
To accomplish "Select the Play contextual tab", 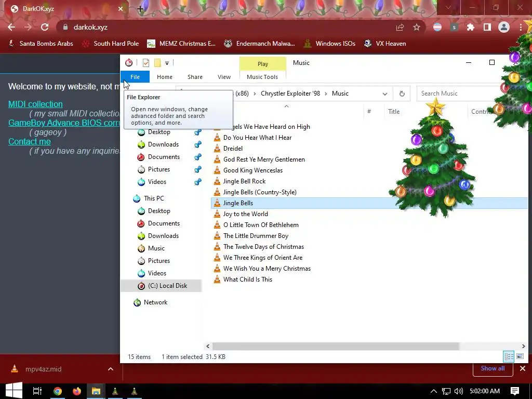I will tap(262, 64).
